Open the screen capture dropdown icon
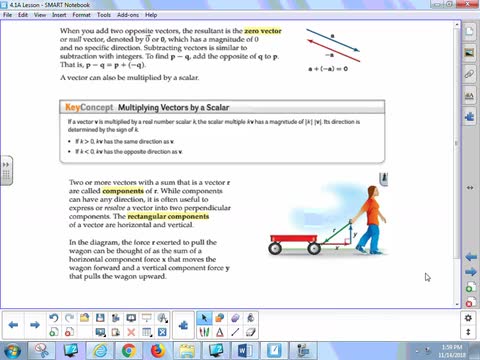Image resolution: width=480 pixels, height=360 pixels. click(x=100, y=332)
